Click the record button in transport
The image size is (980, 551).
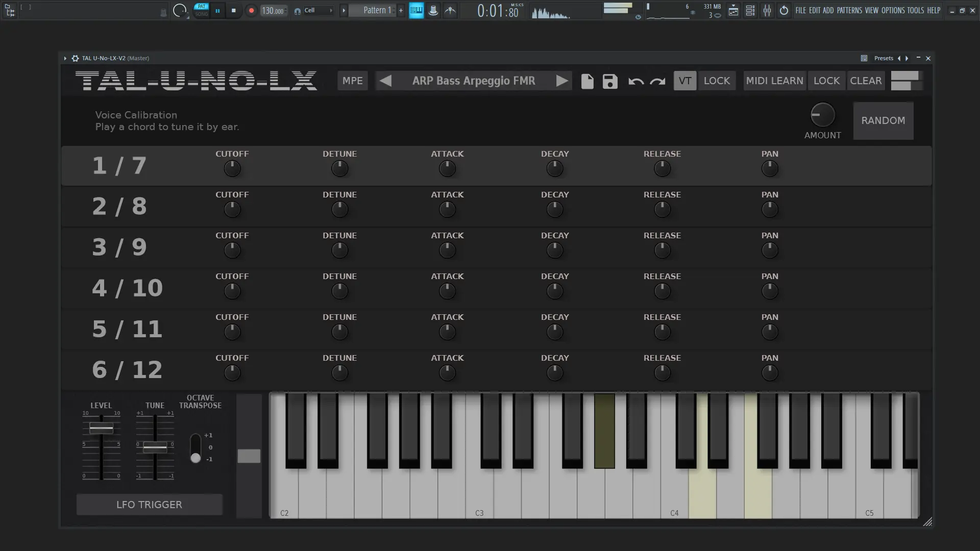pyautogui.click(x=251, y=10)
